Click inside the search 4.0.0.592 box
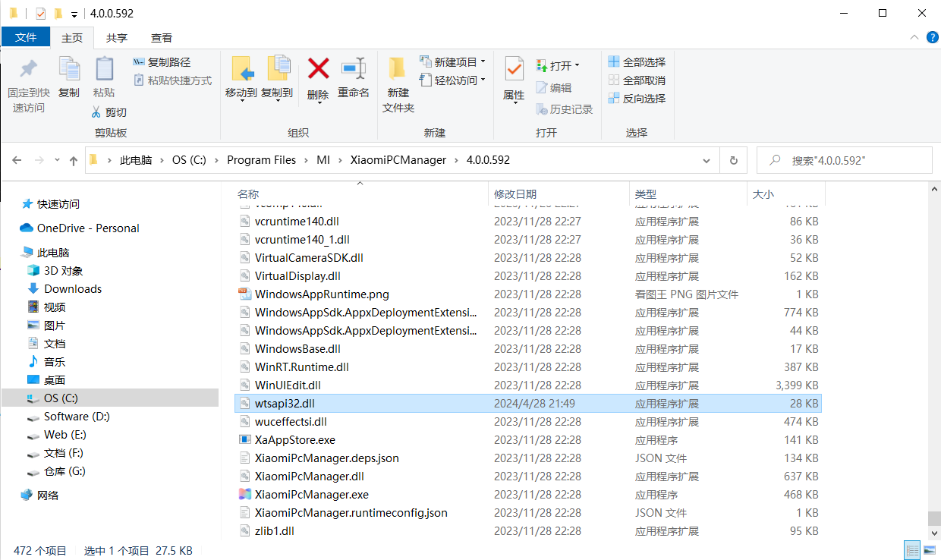 (845, 160)
